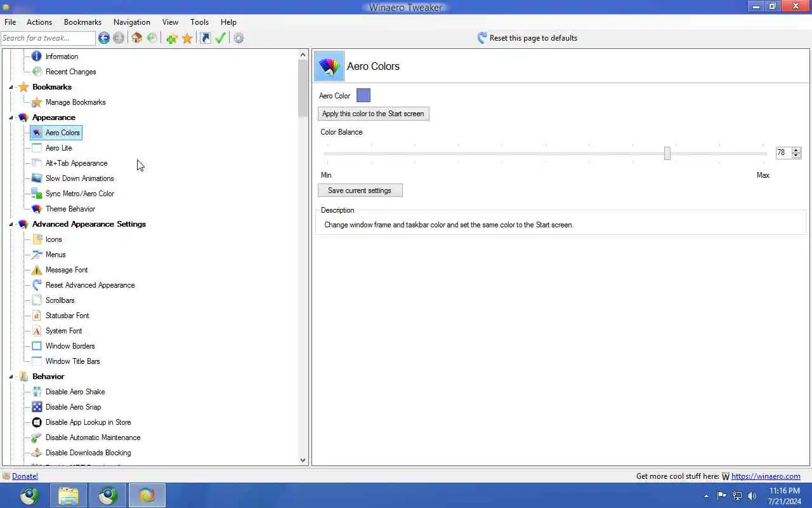Viewport: 812px width, 508px height.
Task: Click the Disable Aero Shake icon
Action: click(x=37, y=392)
